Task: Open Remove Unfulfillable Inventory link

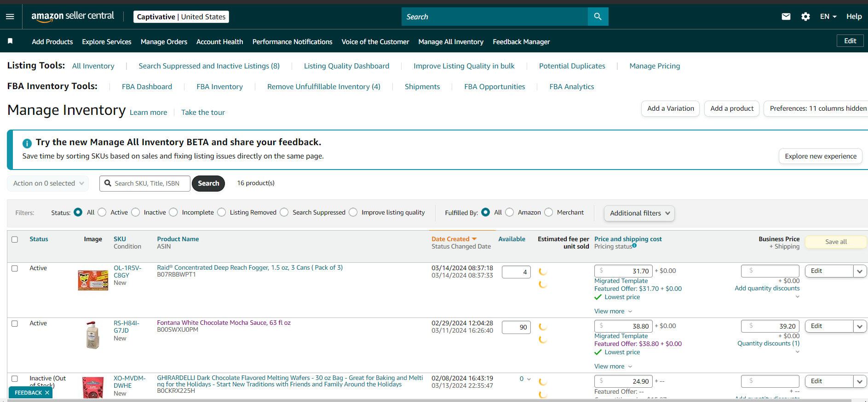Action: pyautogui.click(x=324, y=87)
